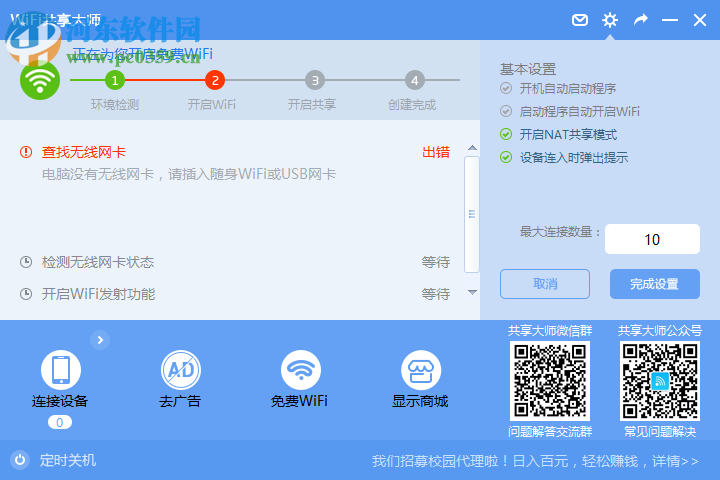Click the connected devices count badge 0

click(x=60, y=422)
